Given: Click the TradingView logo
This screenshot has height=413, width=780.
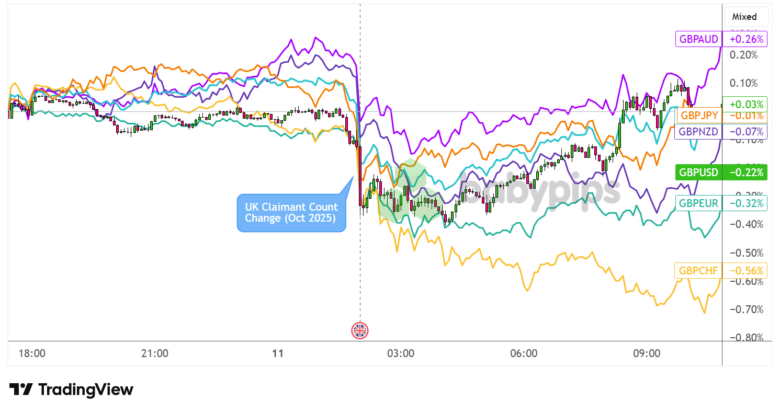Looking at the screenshot, I should (x=70, y=390).
